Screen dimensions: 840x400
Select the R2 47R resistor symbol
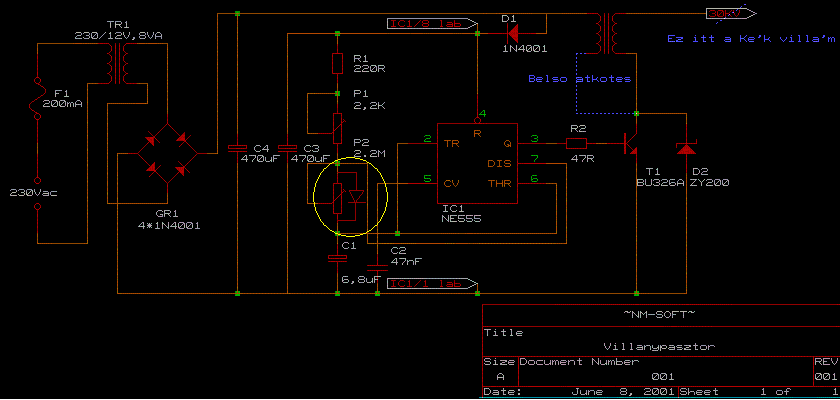pos(576,143)
